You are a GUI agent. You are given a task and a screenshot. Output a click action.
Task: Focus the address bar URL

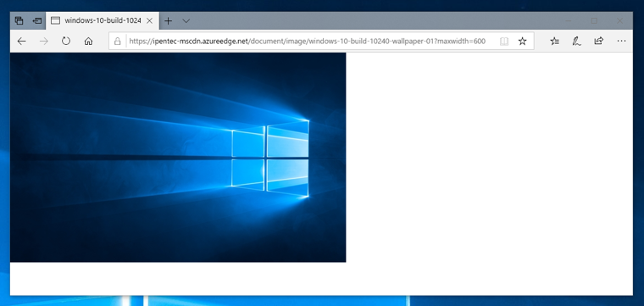pos(308,41)
